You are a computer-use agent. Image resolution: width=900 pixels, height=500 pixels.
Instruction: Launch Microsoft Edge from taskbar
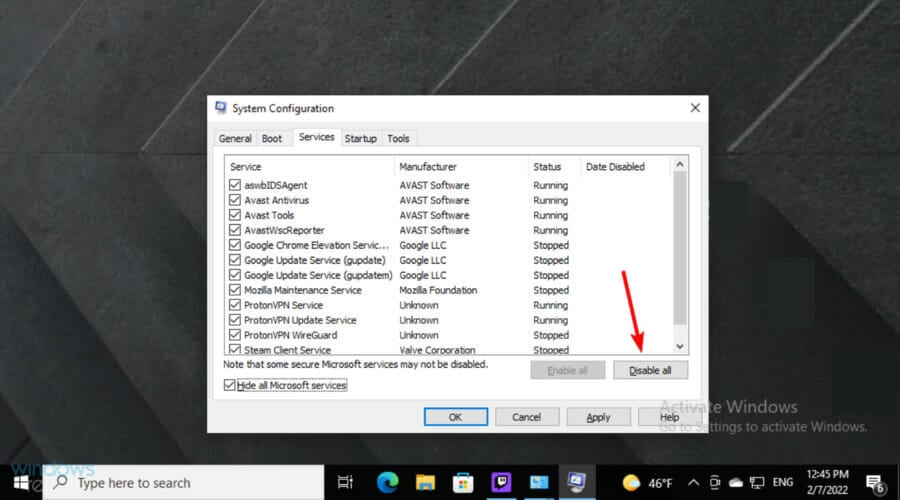click(x=387, y=483)
